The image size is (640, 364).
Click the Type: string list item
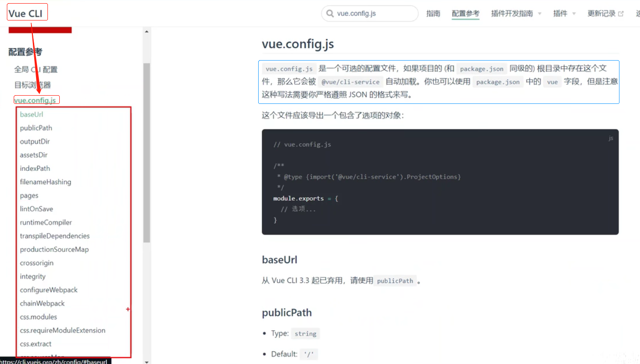point(296,333)
